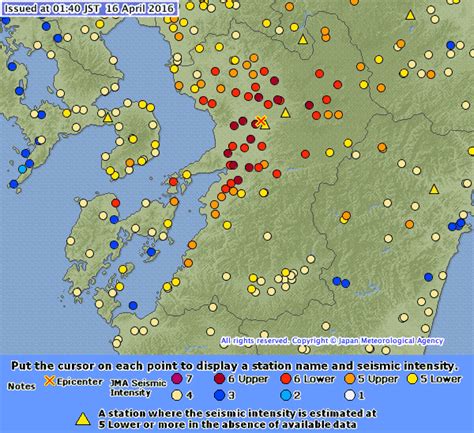Click the Epicenter X symbol in the legend
Viewport: 474px width, 433px height.
tap(50, 381)
